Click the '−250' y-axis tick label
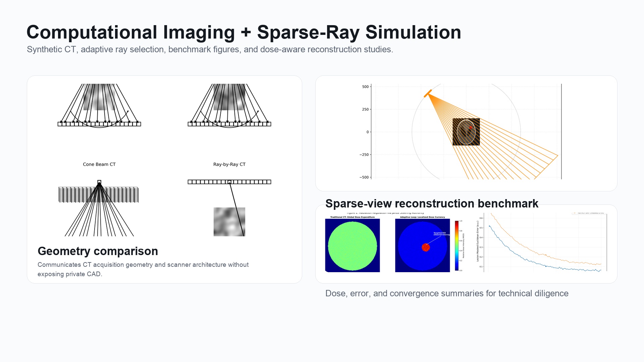Screen dimensions: 644x362 coord(364,155)
